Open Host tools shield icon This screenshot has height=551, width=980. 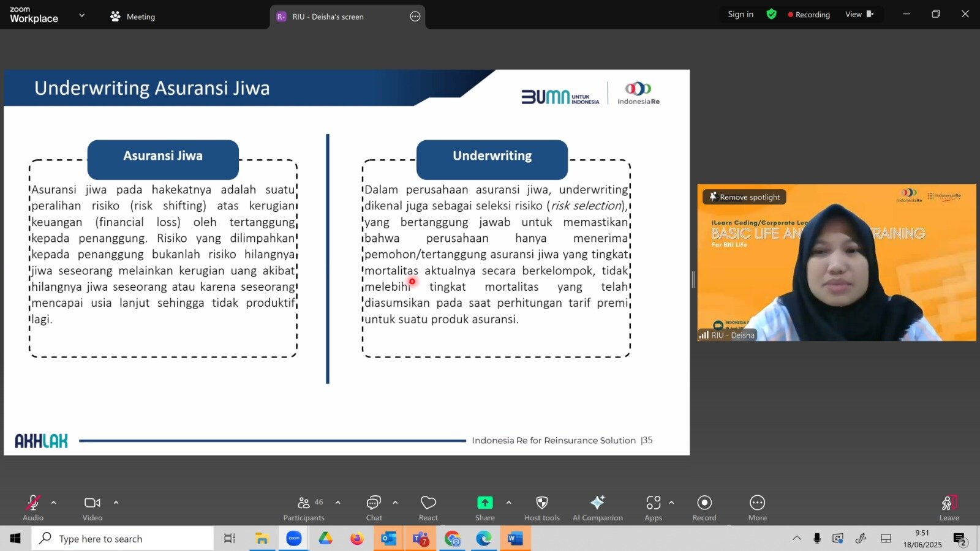(542, 503)
